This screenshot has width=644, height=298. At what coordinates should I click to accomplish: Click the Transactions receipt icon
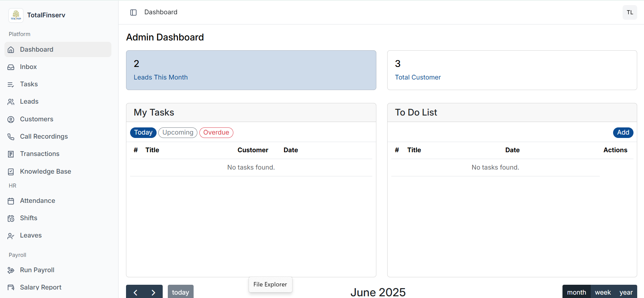tap(11, 154)
